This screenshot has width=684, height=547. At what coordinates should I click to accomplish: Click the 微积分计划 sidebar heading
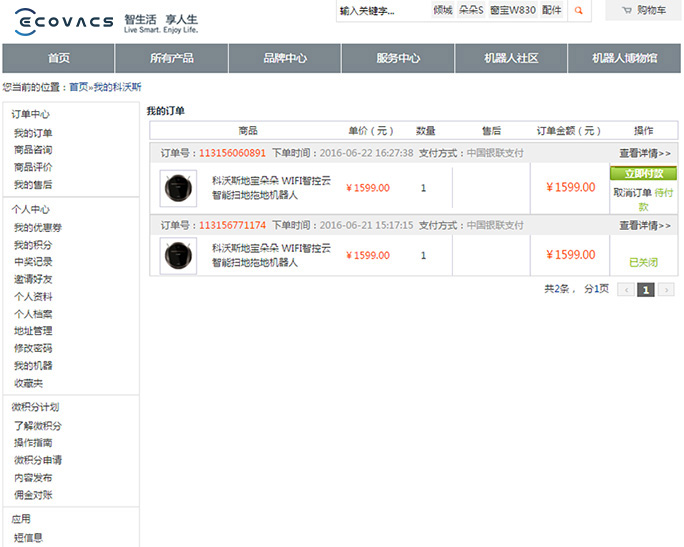(35, 407)
